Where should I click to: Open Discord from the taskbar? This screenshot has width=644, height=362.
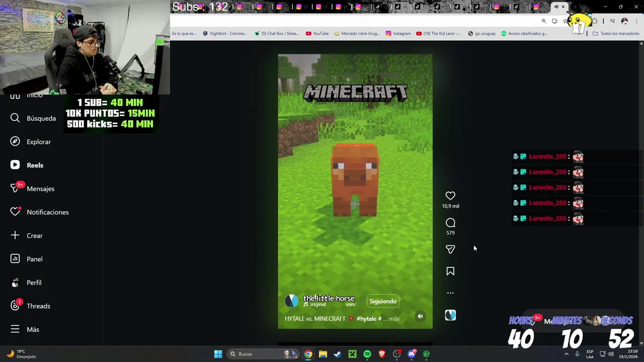pos(412,354)
